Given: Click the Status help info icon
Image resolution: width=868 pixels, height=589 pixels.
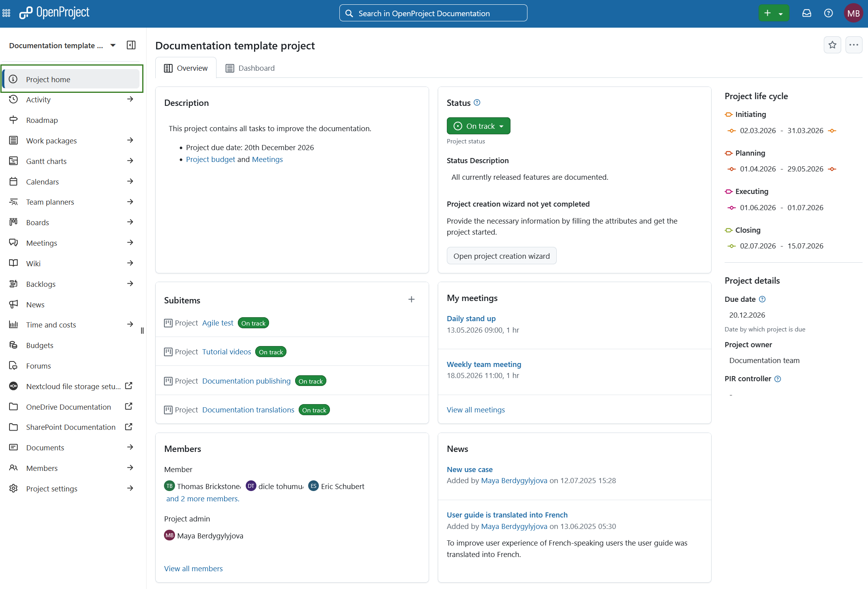Looking at the screenshot, I should point(477,103).
